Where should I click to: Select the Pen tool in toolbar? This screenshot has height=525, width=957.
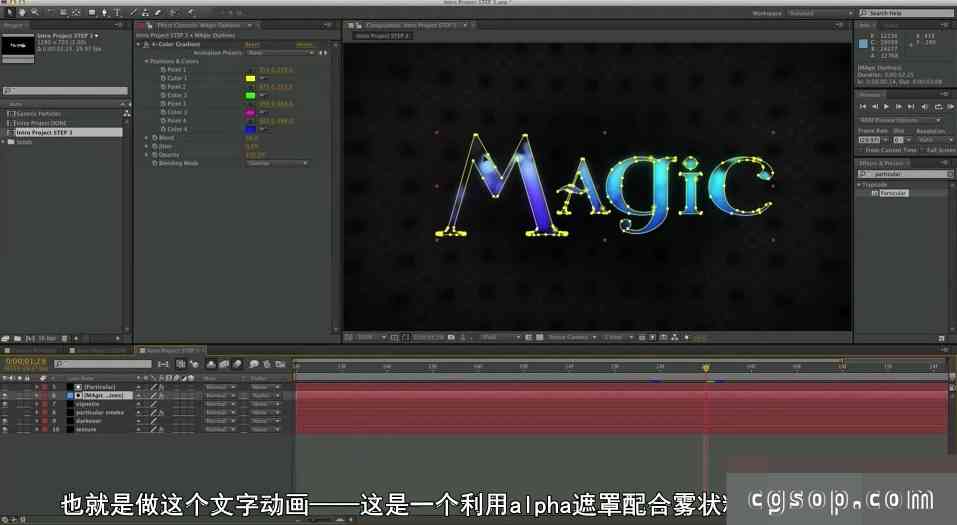coord(104,12)
